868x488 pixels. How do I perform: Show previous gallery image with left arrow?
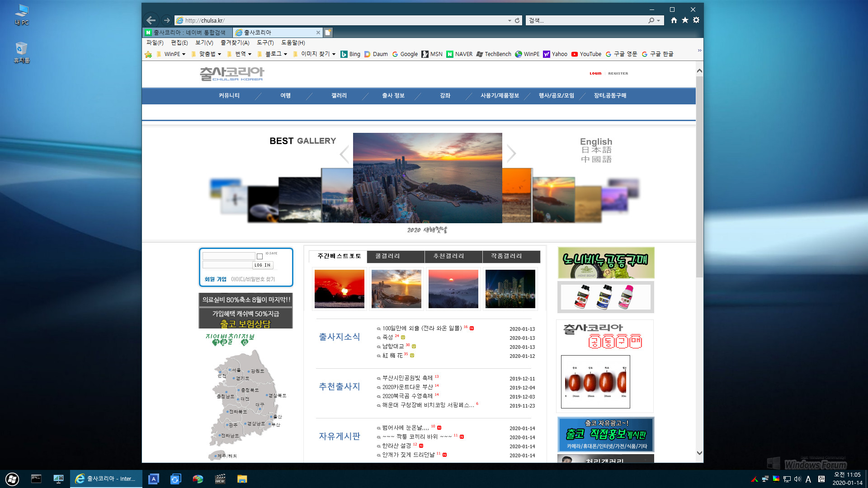point(344,155)
